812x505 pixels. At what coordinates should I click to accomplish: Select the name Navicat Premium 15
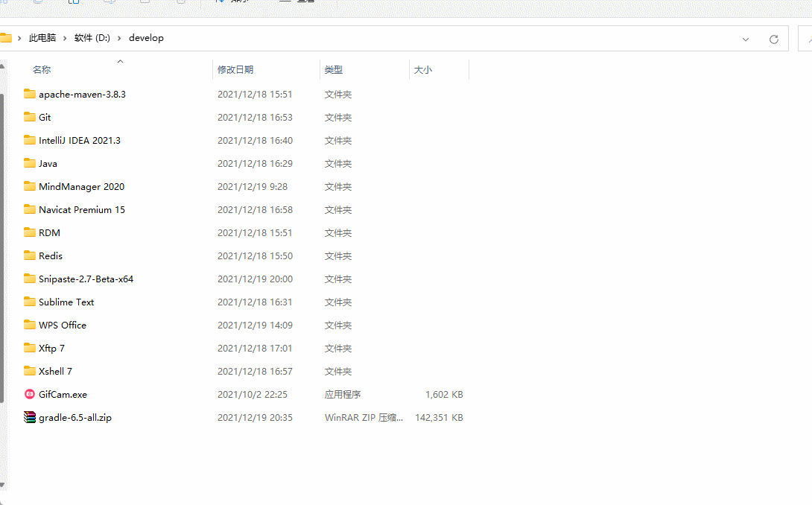tap(82, 210)
